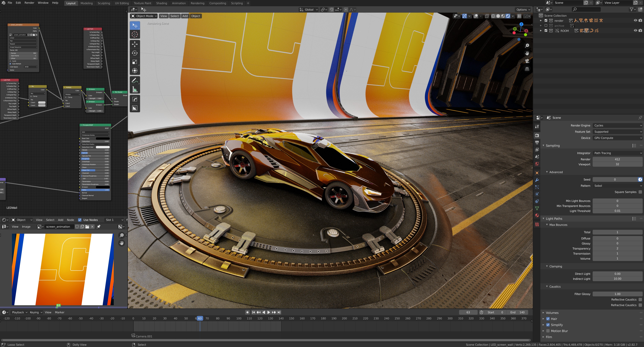Select the Move tool in the viewport toolbar
Screen dimensions: 644x347
click(x=135, y=44)
